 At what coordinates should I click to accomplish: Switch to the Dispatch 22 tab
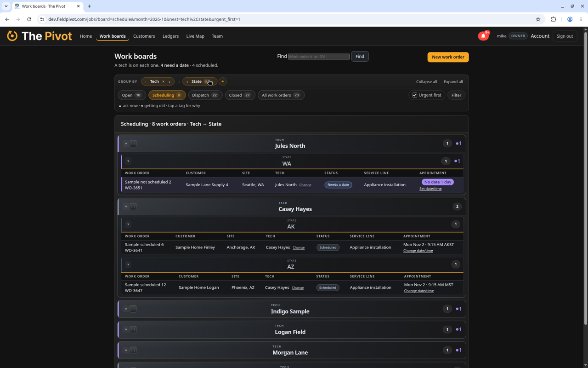click(x=205, y=95)
